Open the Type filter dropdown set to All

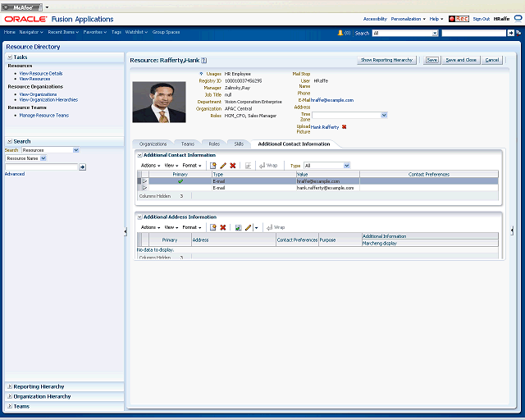point(346,166)
